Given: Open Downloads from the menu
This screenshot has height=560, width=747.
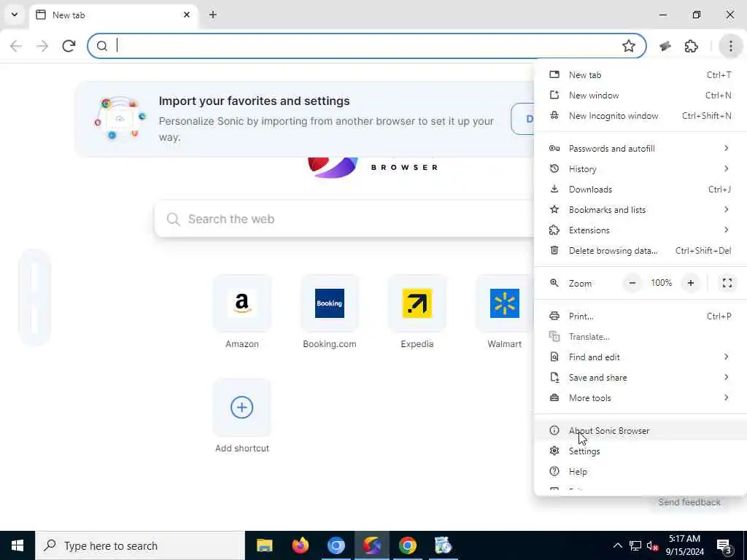Looking at the screenshot, I should click(640, 190).
